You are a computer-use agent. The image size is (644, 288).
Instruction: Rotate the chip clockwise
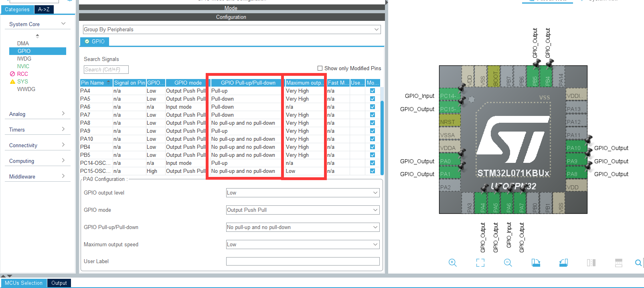pyautogui.click(x=536, y=263)
